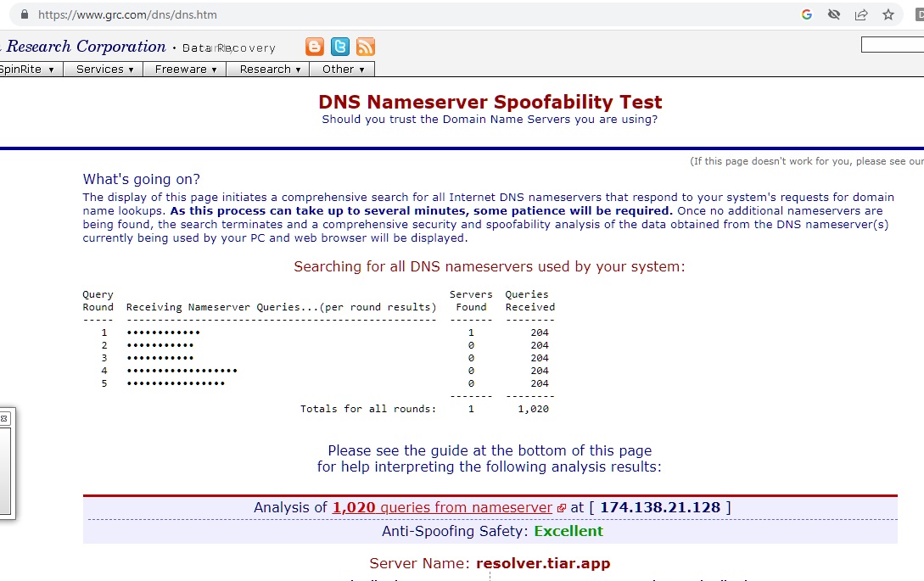This screenshot has width=924, height=581.
Task: Click the crossed-out eye icon in address bar
Action: pos(834,14)
